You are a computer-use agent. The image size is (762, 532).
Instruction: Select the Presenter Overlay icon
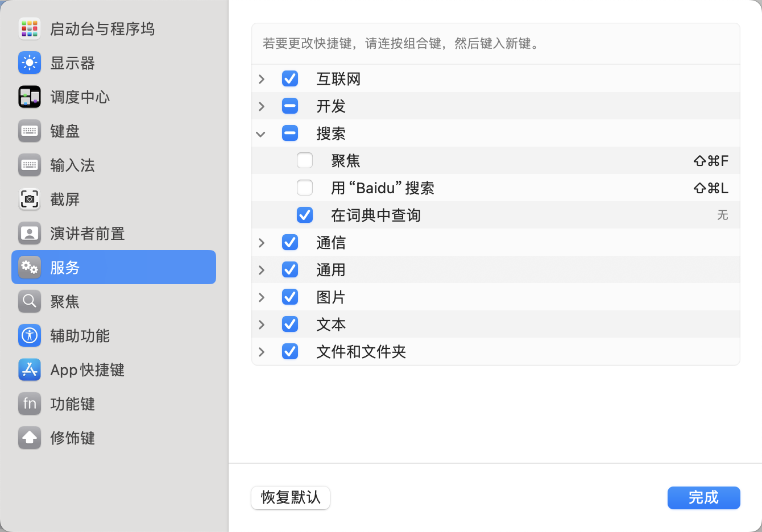[x=30, y=233]
